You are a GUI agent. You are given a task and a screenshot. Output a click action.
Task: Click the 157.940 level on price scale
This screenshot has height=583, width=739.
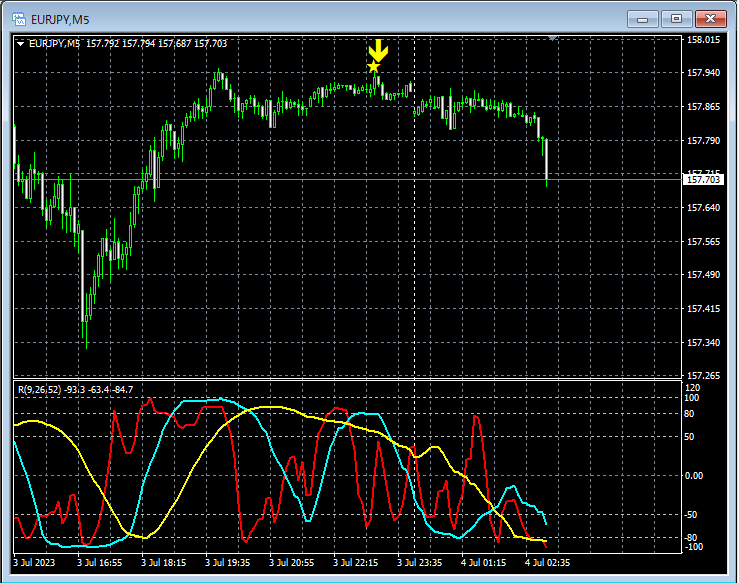coord(703,73)
